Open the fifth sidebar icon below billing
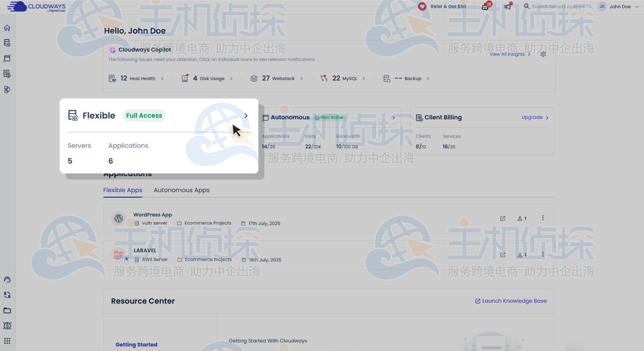 pos(7,90)
